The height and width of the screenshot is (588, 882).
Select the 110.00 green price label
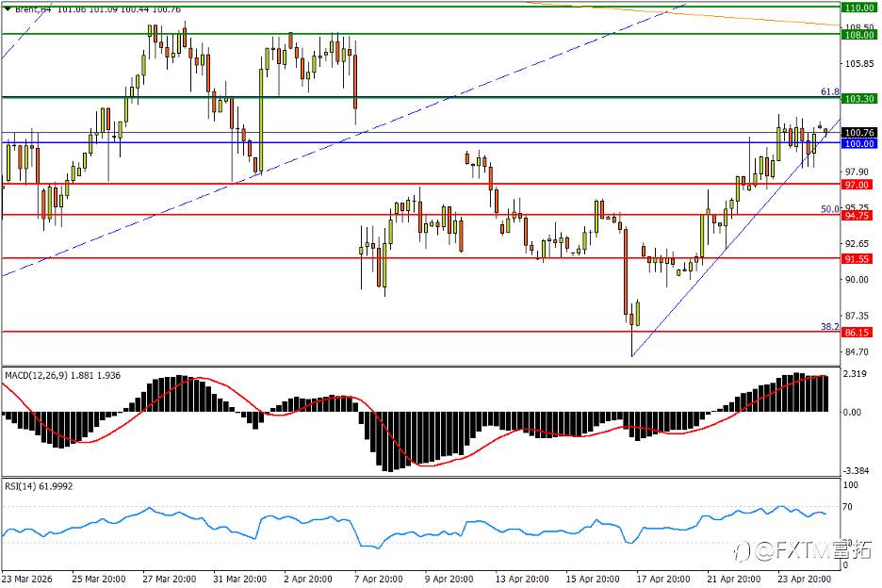coord(858,8)
